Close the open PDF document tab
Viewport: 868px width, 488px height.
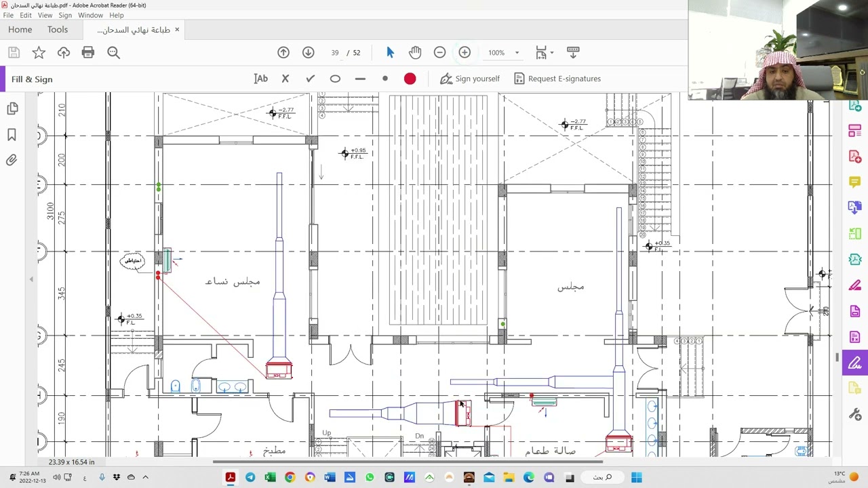coord(177,30)
